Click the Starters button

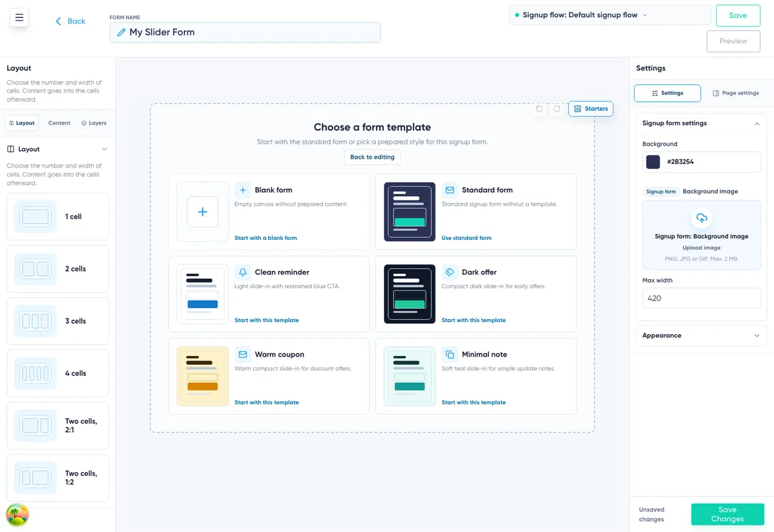(x=591, y=109)
